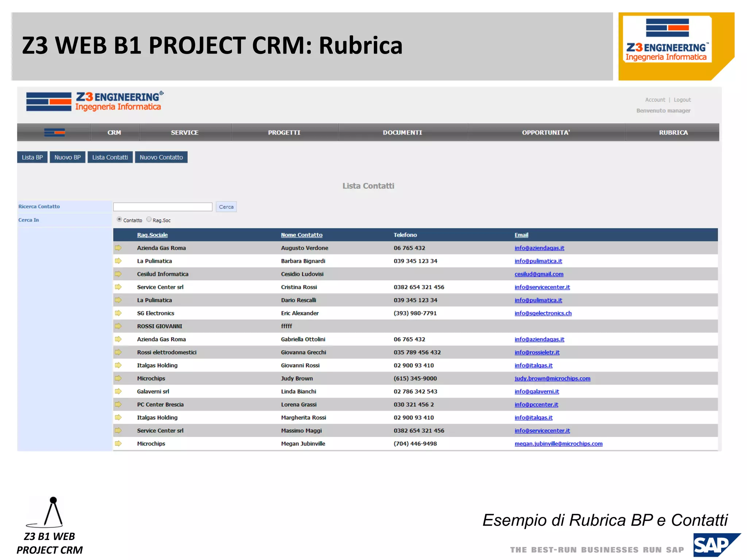The image size is (747, 560).
Task: Click the arrow icon beside Cristina Rossi
Action: click(118, 287)
